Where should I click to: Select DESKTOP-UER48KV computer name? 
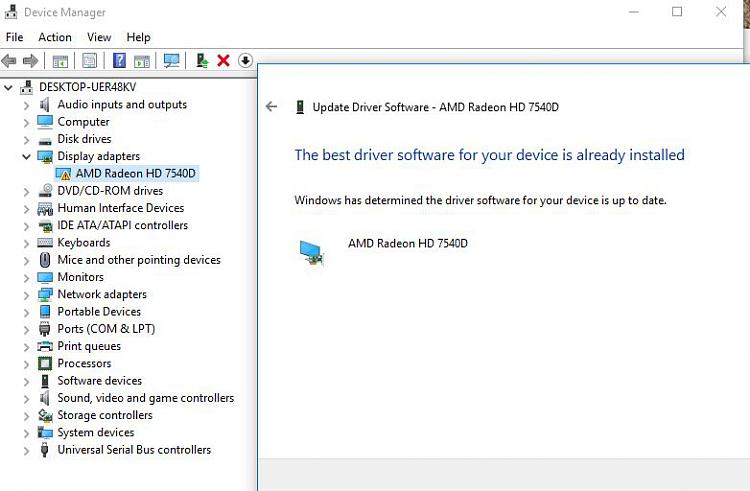[x=88, y=87]
